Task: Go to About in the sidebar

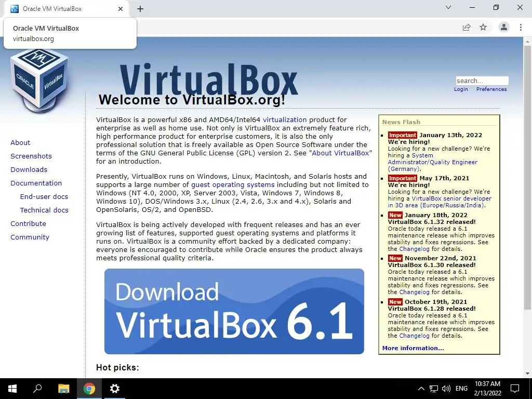Action: (x=20, y=142)
